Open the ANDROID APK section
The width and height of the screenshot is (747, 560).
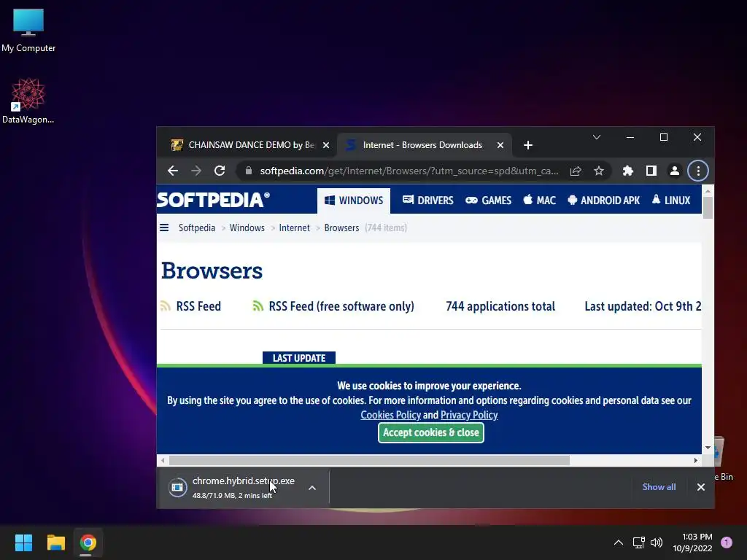pos(603,201)
